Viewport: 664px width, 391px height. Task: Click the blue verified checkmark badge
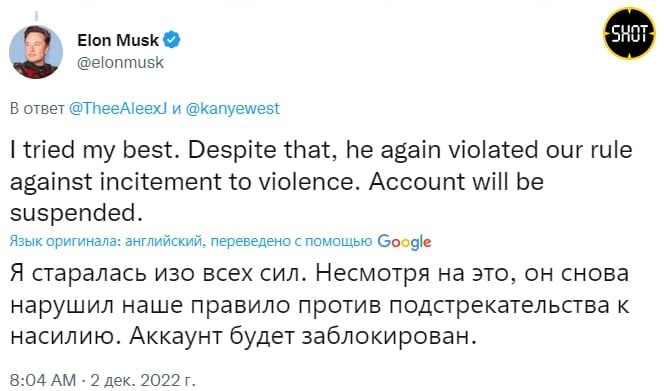(x=172, y=40)
